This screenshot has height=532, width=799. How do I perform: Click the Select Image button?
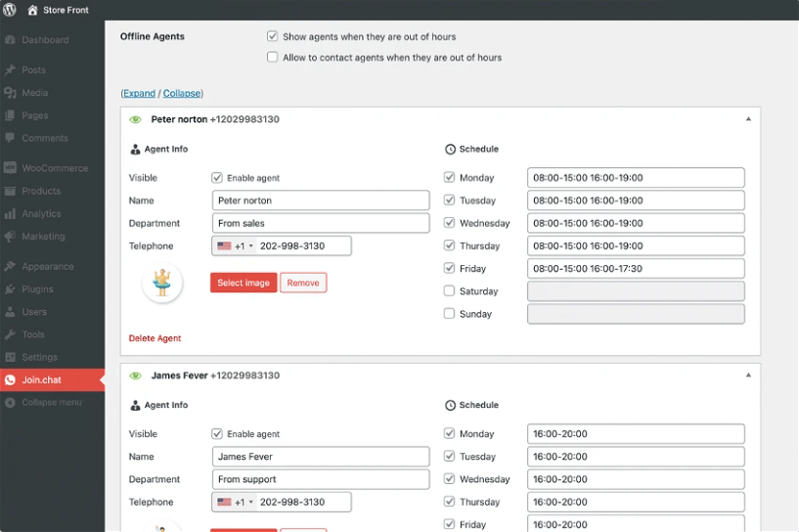pos(244,283)
